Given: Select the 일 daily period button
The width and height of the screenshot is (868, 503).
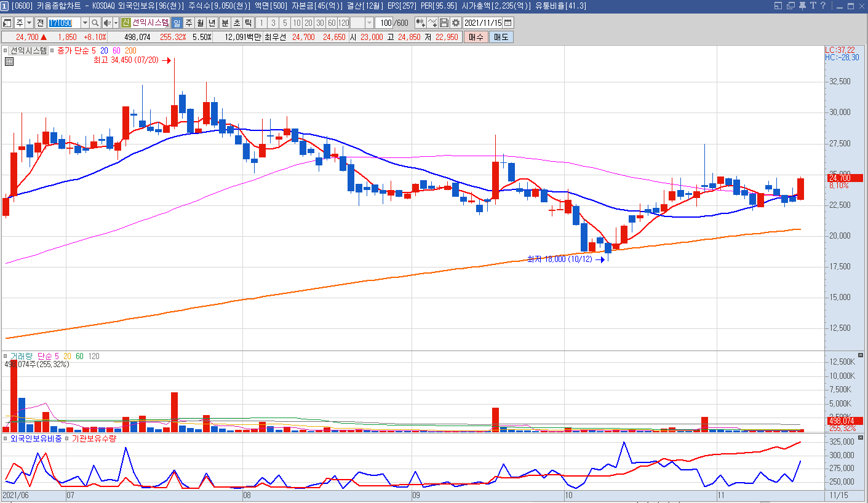Looking at the screenshot, I should click(177, 23).
